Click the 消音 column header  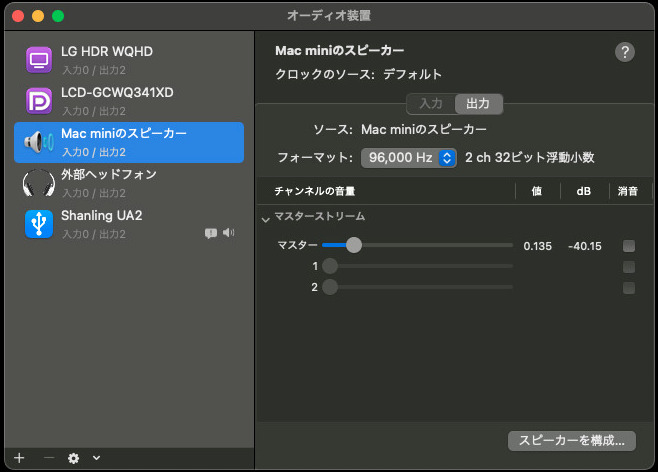628,191
